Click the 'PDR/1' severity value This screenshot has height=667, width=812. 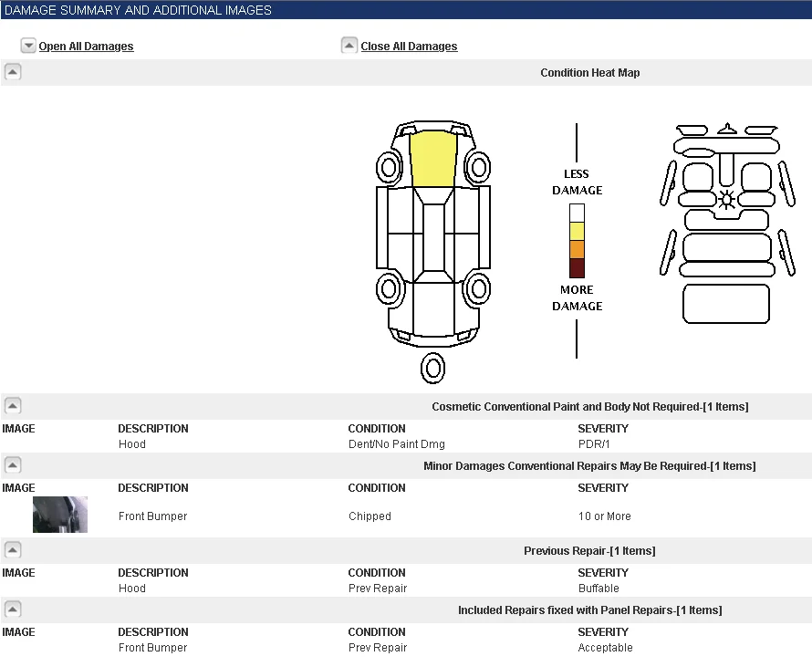594,443
